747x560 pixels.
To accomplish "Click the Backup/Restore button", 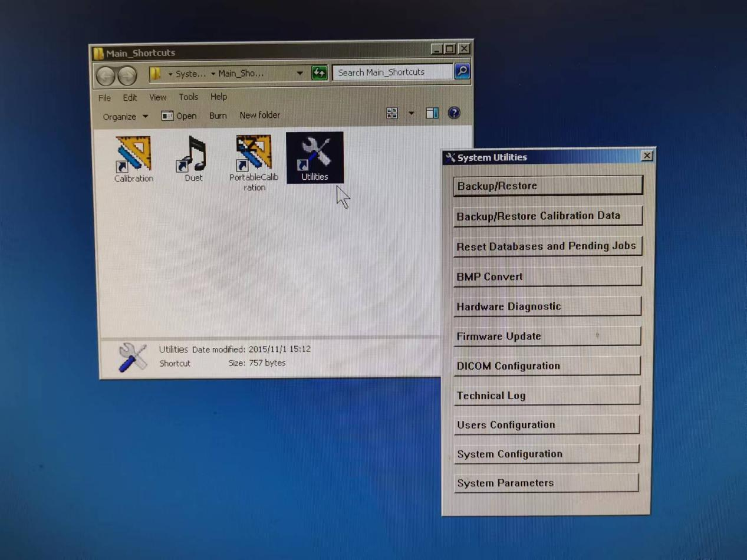I will pyautogui.click(x=548, y=186).
